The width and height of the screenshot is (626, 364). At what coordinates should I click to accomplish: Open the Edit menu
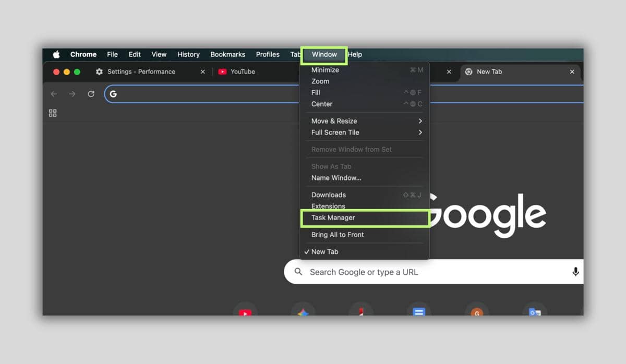[135, 54]
